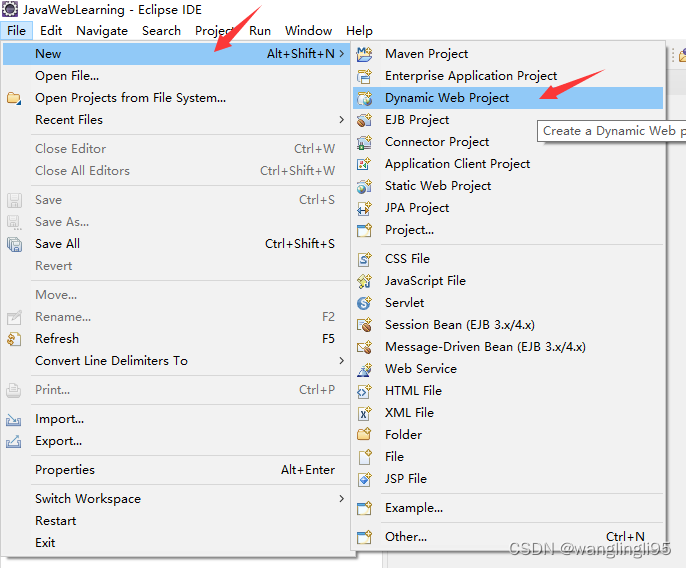Viewport: 686px width, 568px height.
Task: Click the Static Web Project icon
Action: click(364, 186)
